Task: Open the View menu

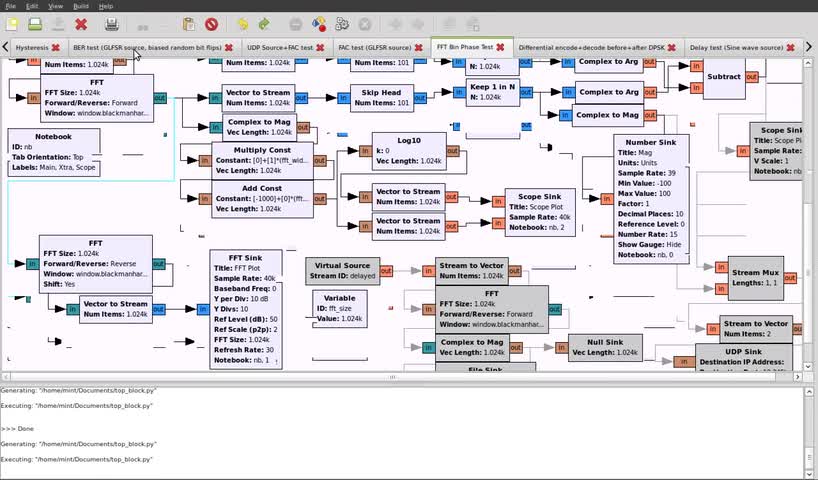Action: 55,6
